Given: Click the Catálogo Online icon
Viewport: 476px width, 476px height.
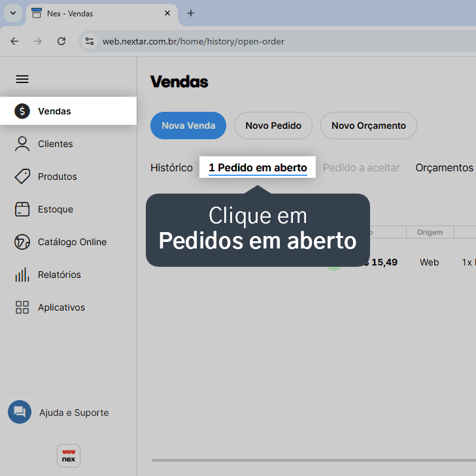Looking at the screenshot, I should [x=22, y=242].
